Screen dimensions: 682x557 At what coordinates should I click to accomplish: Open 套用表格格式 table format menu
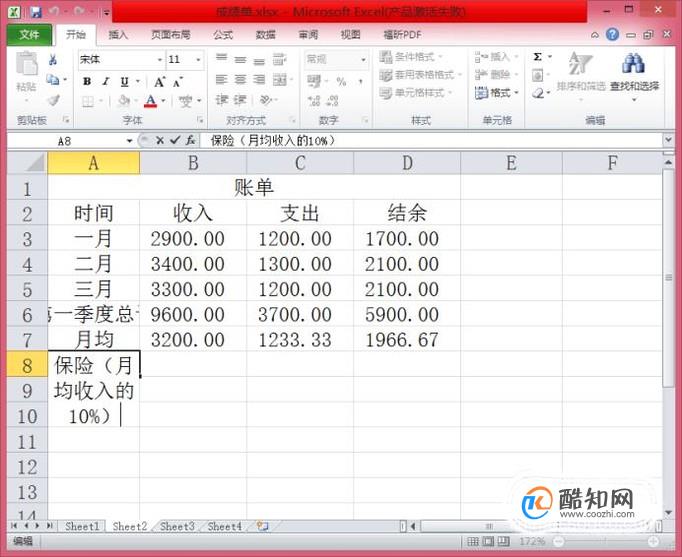pos(420,75)
